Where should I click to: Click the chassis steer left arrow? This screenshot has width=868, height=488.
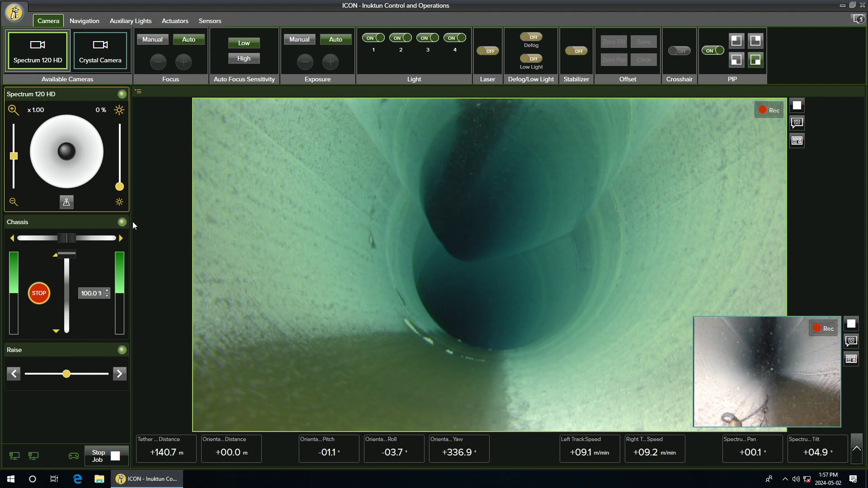(12, 238)
